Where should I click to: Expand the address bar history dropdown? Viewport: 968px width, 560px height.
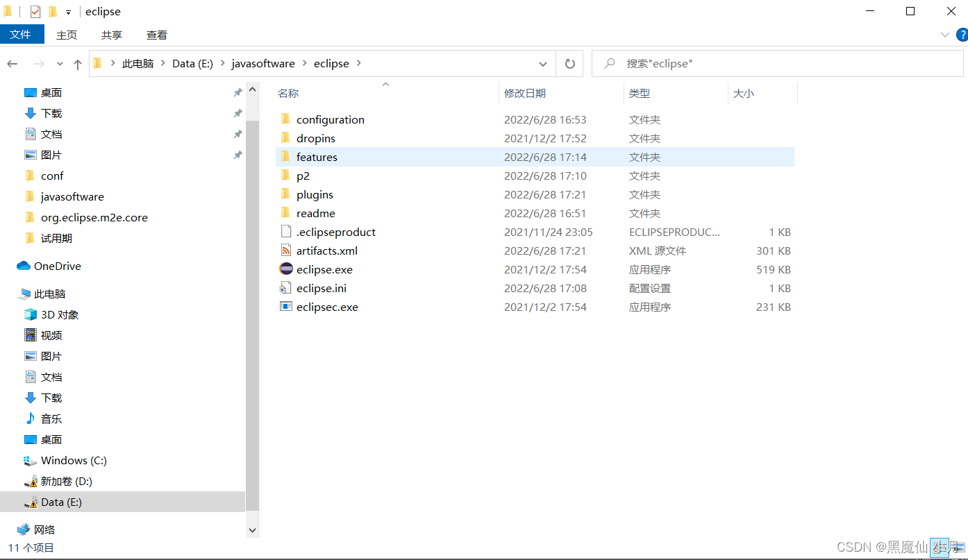pyautogui.click(x=543, y=64)
